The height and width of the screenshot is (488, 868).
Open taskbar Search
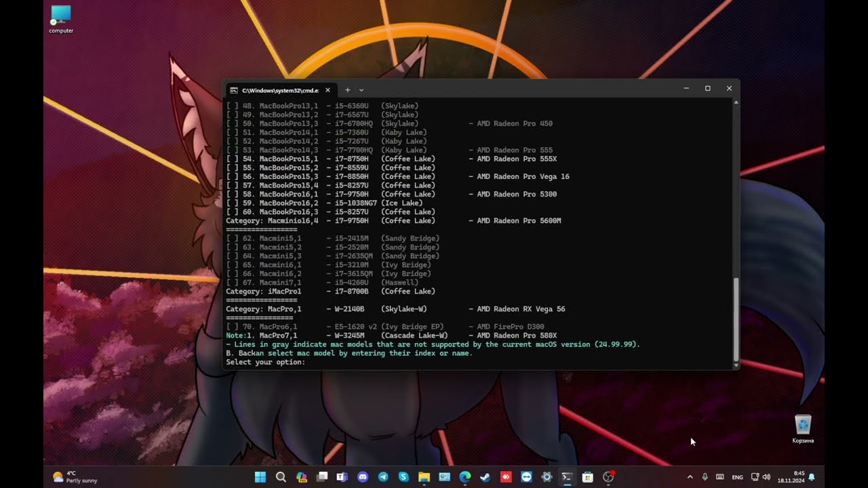(281, 477)
